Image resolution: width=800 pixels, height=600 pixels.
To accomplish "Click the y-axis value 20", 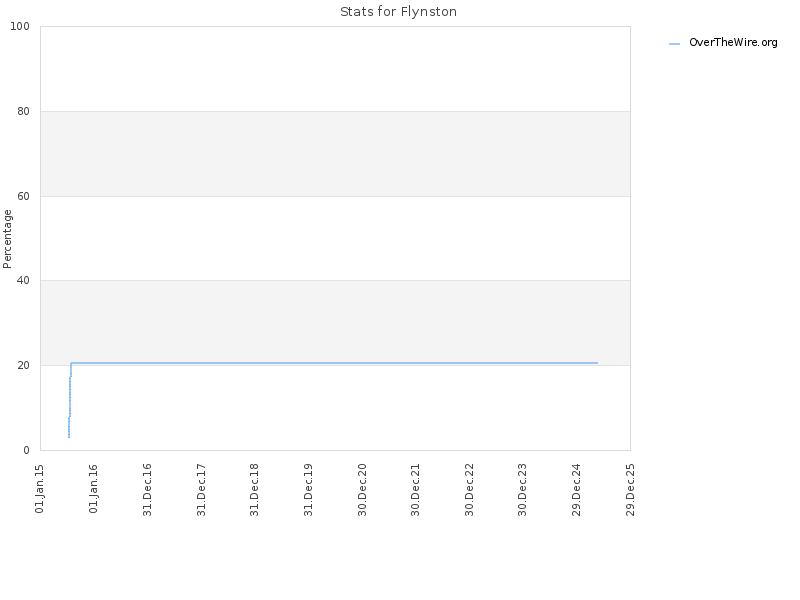I will pos(23,365).
